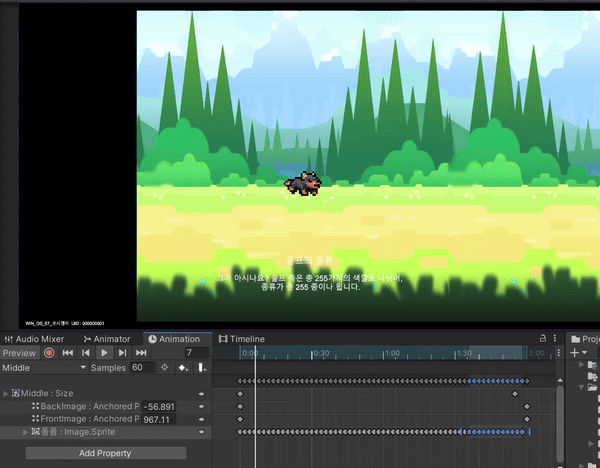Select the first BackImage keyframe
Image resolution: width=600 pixels, height=468 pixels.
coord(240,406)
